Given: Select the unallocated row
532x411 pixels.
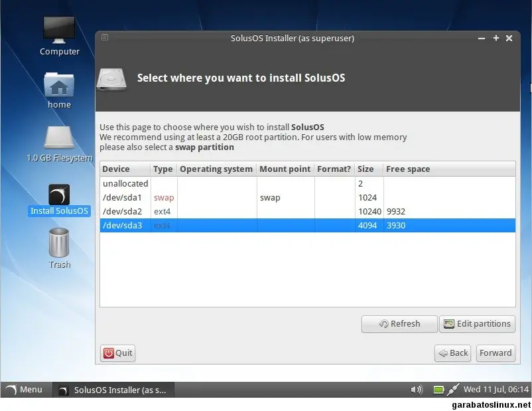Looking at the screenshot, I should (x=308, y=183).
